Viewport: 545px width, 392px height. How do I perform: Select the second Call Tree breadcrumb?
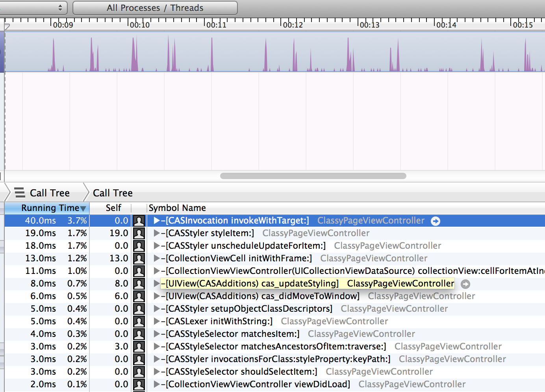(x=113, y=193)
